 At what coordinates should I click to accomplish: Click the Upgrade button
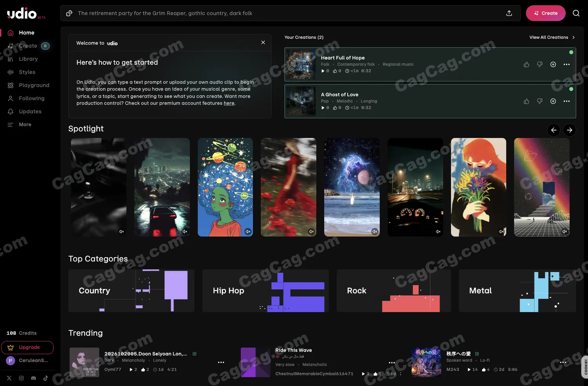click(x=27, y=348)
